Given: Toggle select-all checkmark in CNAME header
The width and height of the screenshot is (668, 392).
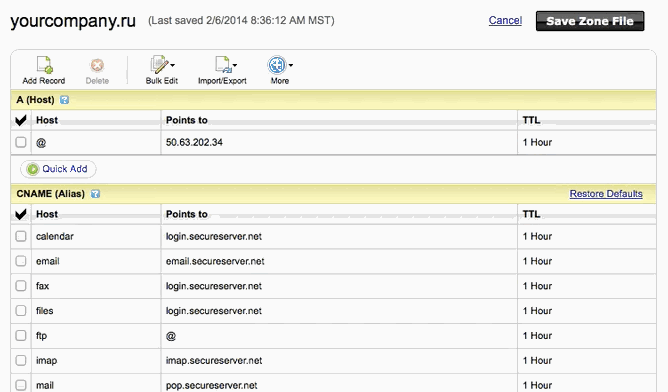Looking at the screenshot, I should pos(20,214).
